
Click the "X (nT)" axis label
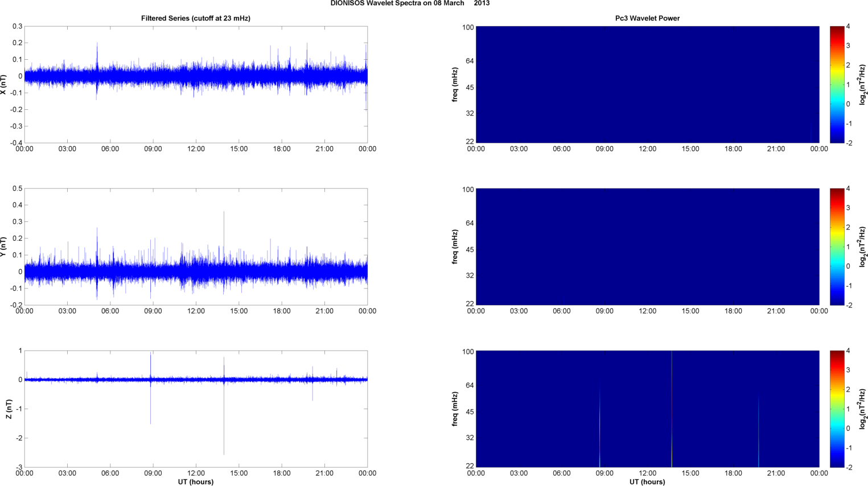3,84
